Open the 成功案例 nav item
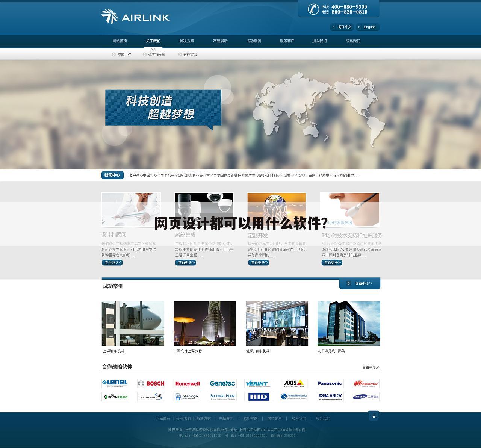Image resolution: width=481 pixels, height=448 pixels. (254, 41)
